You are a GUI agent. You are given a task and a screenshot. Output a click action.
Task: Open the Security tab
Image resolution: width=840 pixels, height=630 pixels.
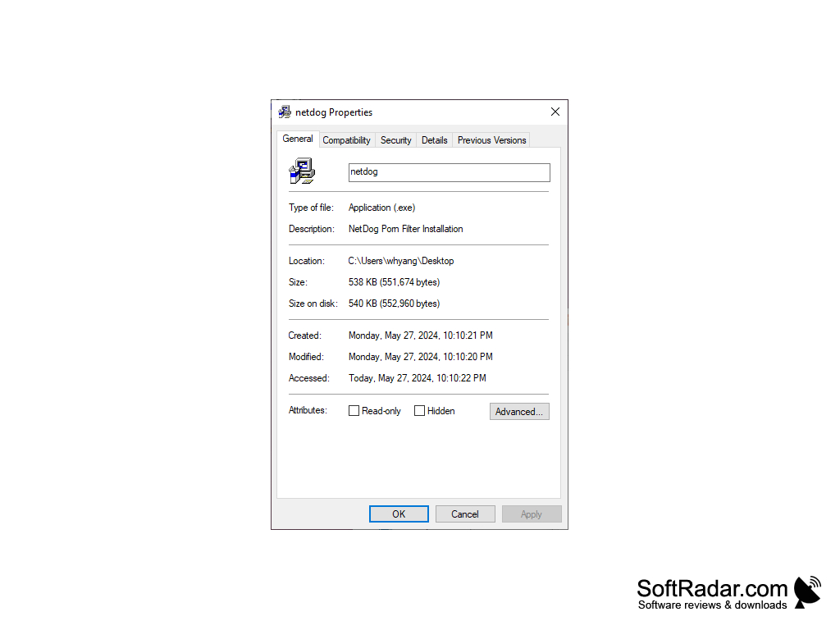point(395,139)
